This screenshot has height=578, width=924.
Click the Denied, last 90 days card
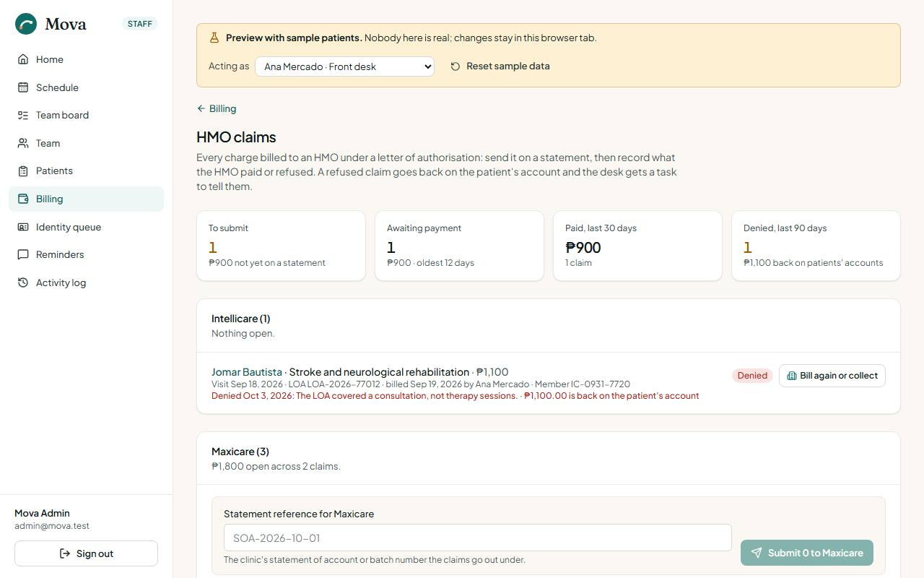(816, 246)
